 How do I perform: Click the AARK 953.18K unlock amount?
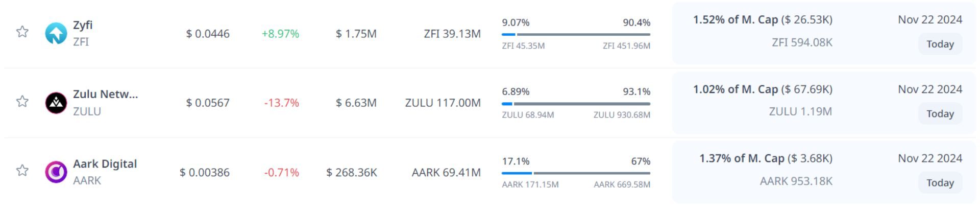[796, 181]
